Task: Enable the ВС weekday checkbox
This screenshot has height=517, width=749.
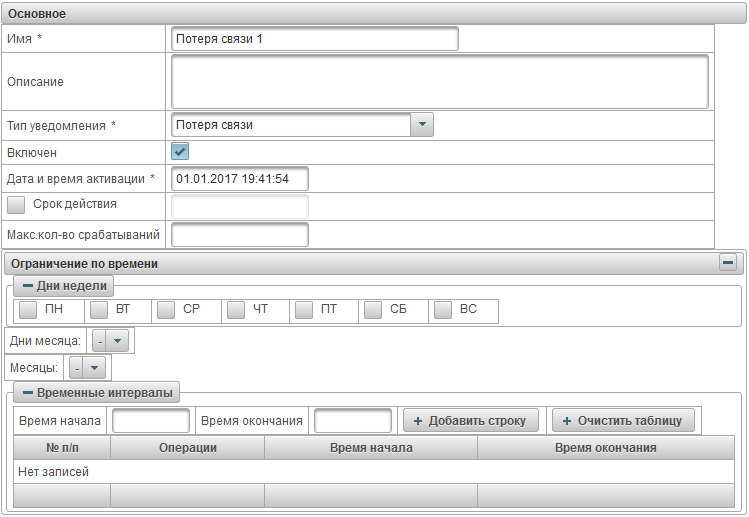Action: coord(443,310)
